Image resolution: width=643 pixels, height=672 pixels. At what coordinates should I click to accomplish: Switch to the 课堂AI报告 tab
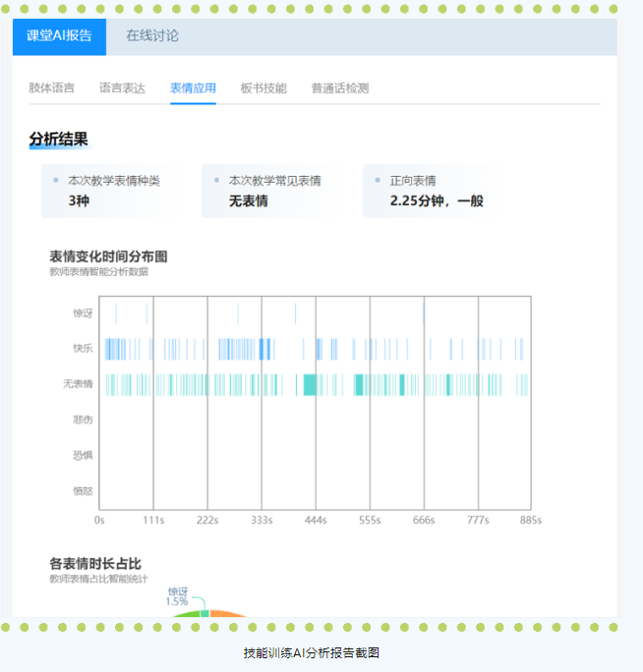click(x=60, y=36)
